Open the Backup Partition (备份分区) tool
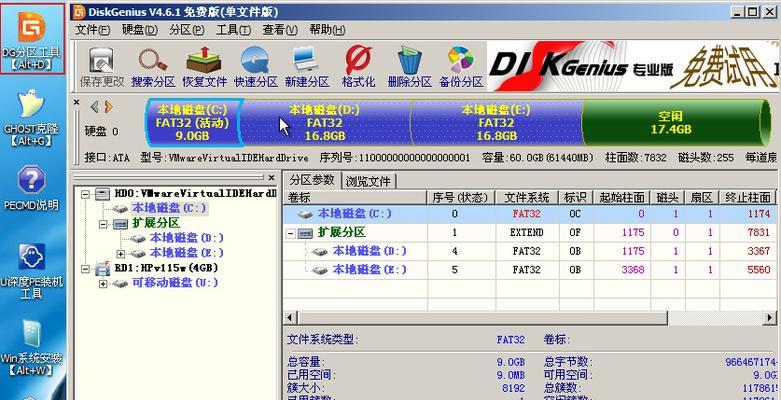The width and height of the screenshot is (781, 400). [x=461, y=67]
